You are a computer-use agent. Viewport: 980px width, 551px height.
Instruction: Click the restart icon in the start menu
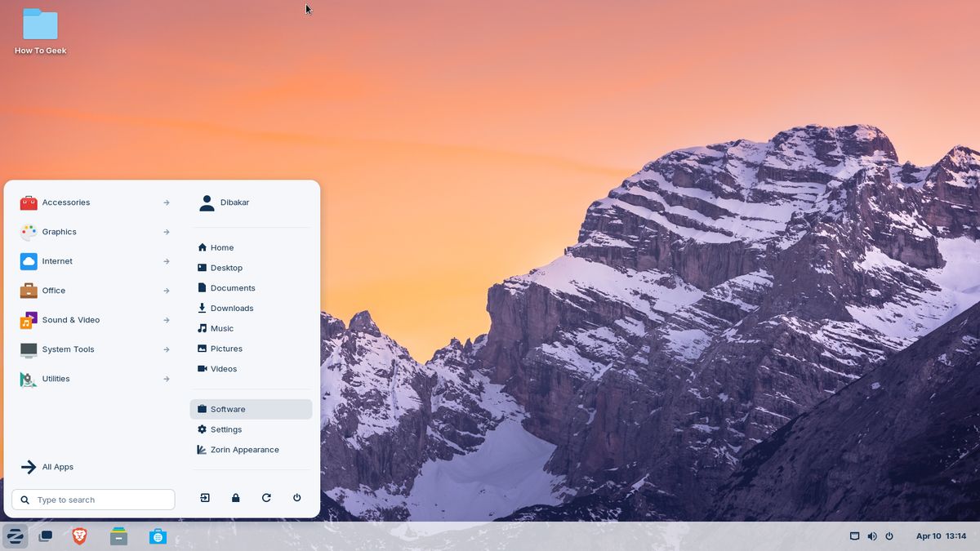[x=265, y=497]
